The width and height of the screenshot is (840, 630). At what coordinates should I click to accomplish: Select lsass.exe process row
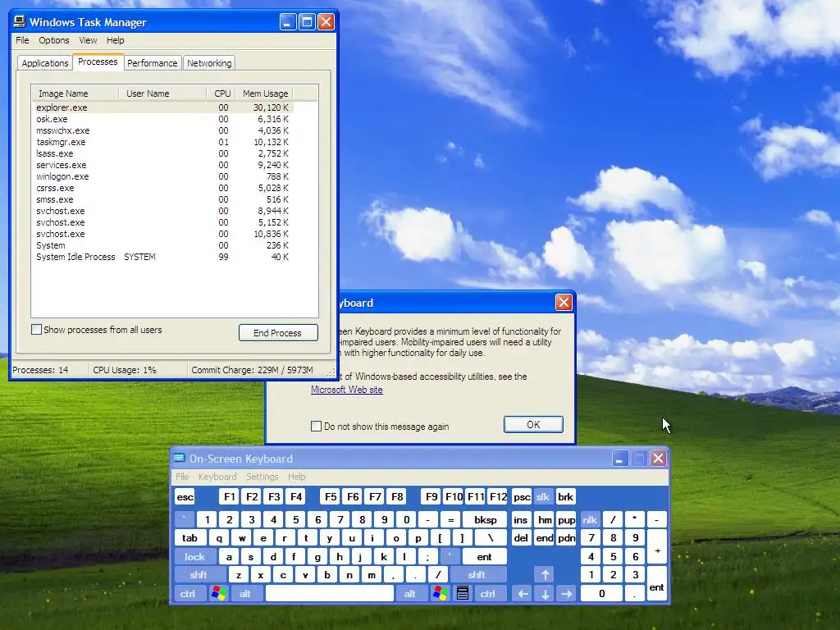coord(162,153)
